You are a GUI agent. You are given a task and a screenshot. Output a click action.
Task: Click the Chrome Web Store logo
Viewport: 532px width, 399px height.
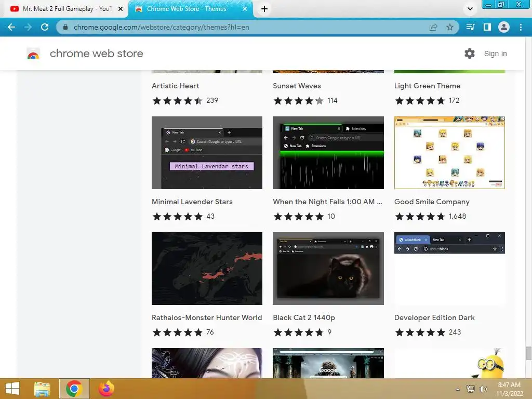pos(33,54)
